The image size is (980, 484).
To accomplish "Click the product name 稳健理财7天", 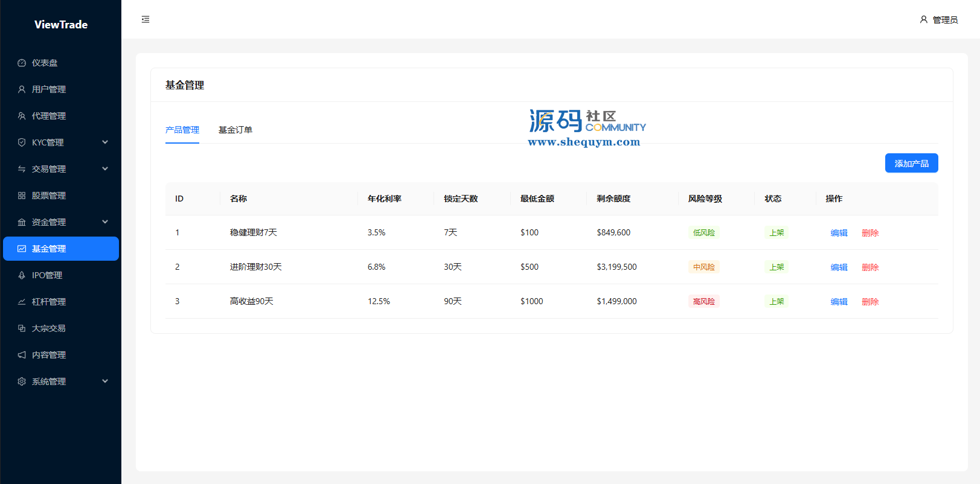I will (254, 232).
